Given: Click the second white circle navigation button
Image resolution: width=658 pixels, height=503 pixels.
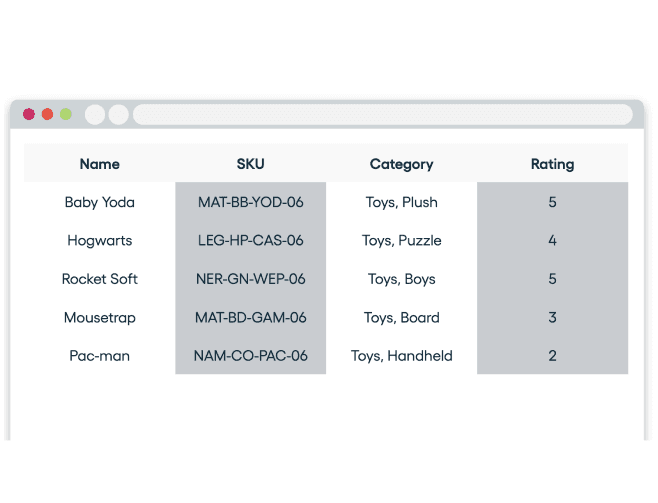Looking at the screenshot, I should 118,115.
